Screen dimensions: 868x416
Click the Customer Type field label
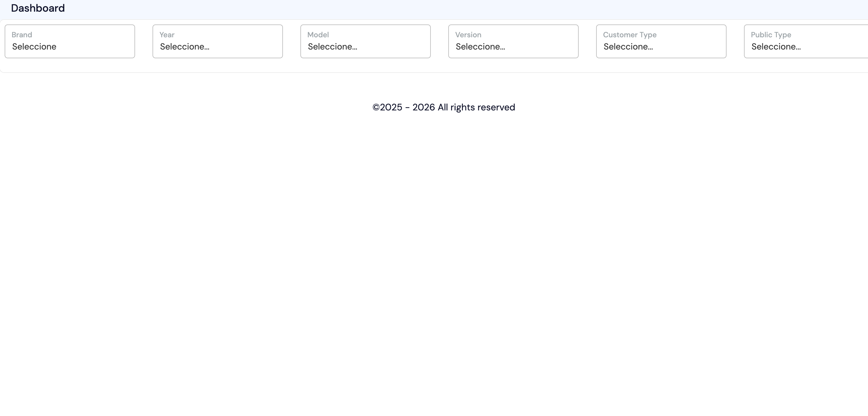(x=629, y=34)
